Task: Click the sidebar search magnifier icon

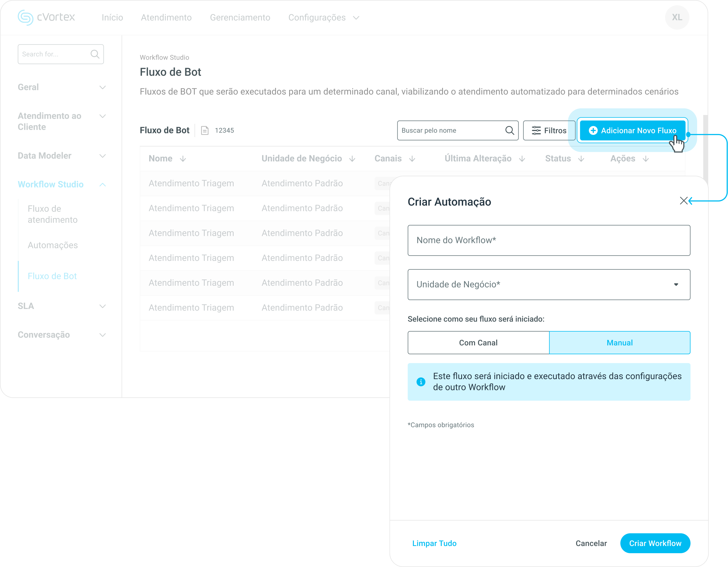Action: point(95,54)
